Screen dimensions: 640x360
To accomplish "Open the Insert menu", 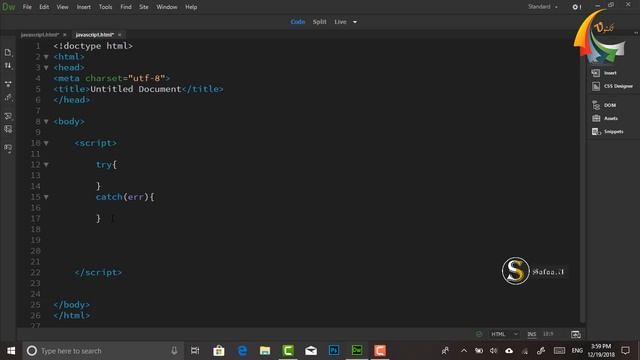I will click(x=84, y=7).
